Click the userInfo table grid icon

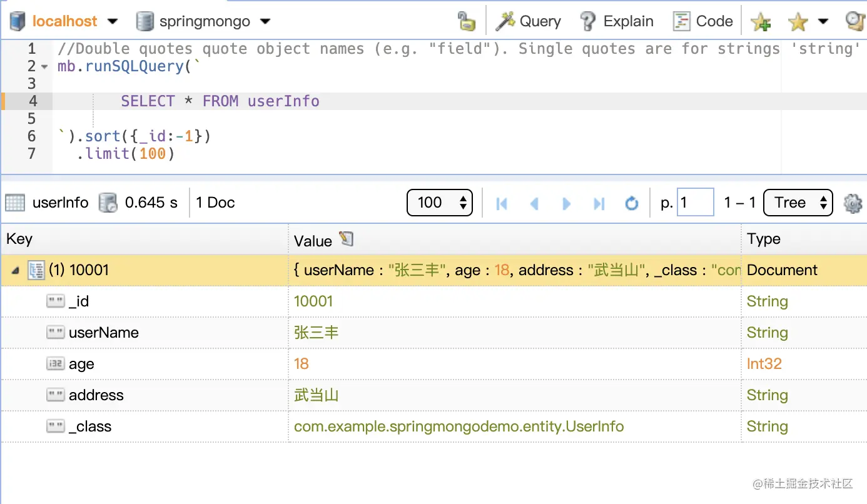click(15, 202)
